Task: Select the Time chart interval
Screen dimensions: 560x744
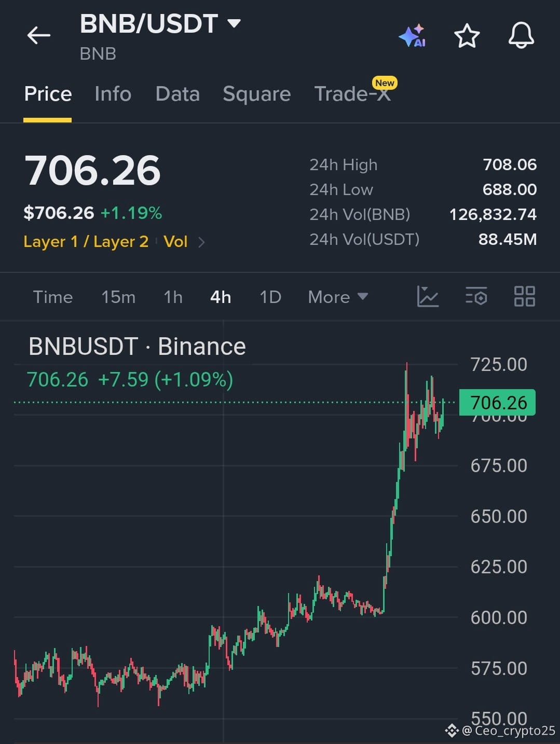Action: pos(53,297)
